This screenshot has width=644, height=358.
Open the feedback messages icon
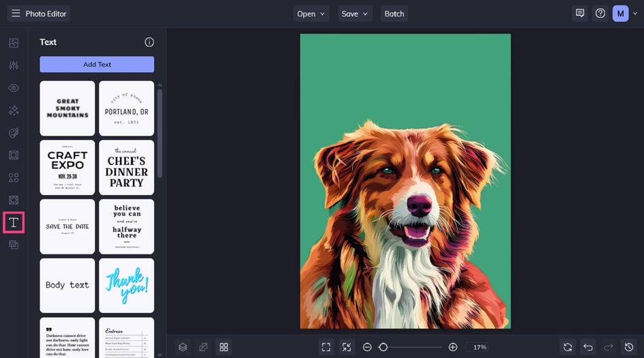(580, 14)
